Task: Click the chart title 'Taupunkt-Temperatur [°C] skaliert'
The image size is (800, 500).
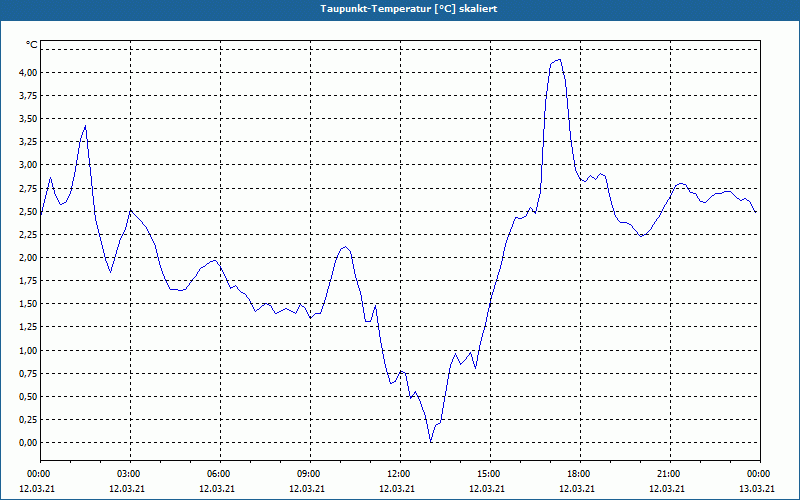Action: [x=409, y=9]
